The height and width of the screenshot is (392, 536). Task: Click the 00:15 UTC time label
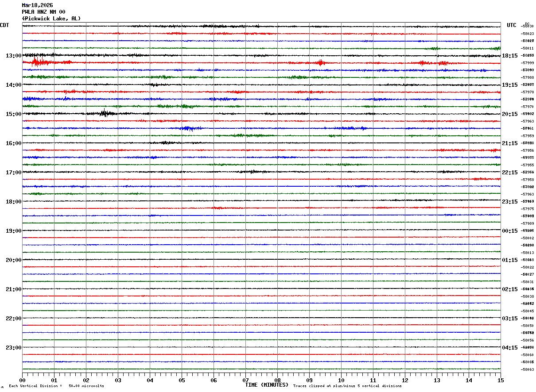coord(510,231)
